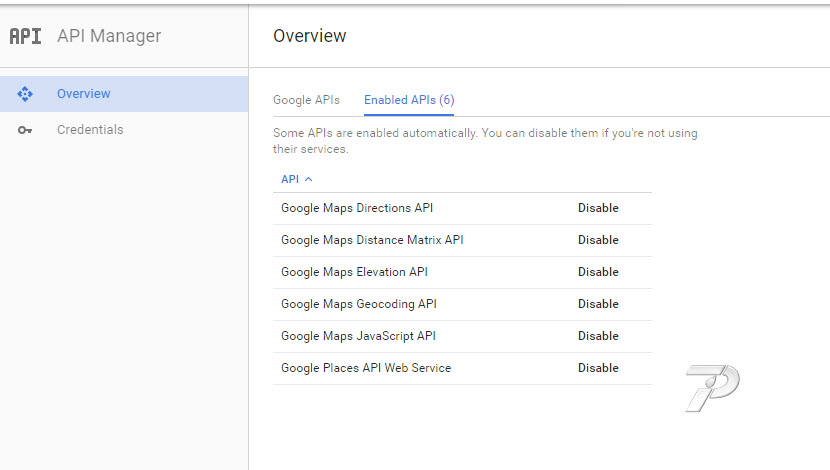Disable Google Maps JavaScript API

[598, 336]
